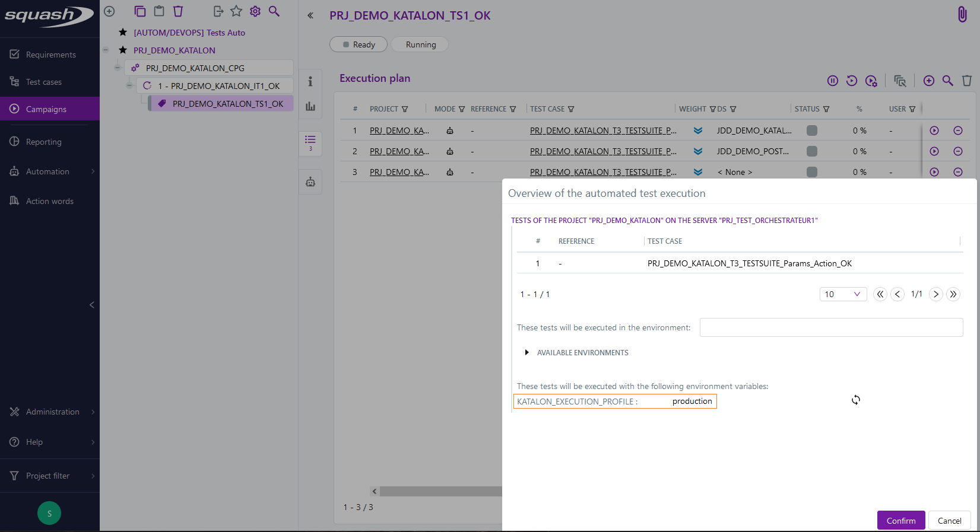Click the refresh environment variables icon
The height and width of the screenshot is (532, 980).
[x=855, y=400]
